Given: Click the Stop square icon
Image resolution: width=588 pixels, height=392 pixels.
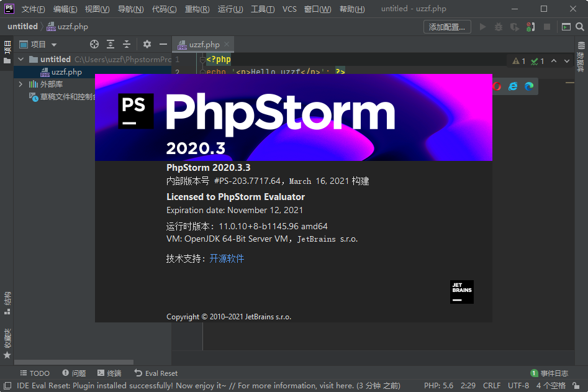Looking at the screenshot, I should click(547, 27).
